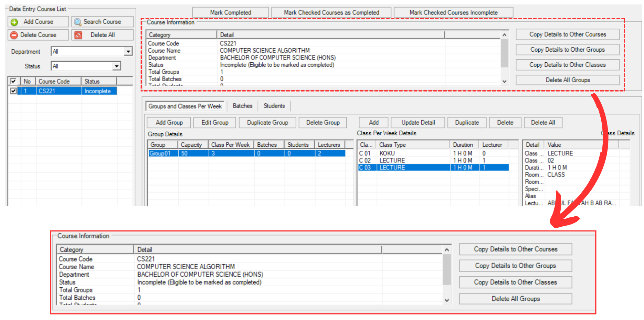
Task: Select the Group01 row in Group Details
Action: point(160,154)
